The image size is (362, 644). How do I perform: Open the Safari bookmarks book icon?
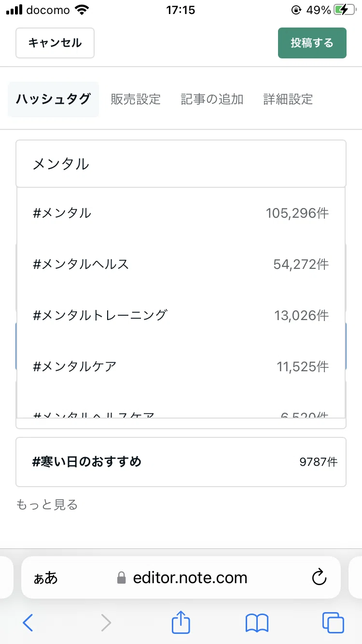[x=257, y=623]
